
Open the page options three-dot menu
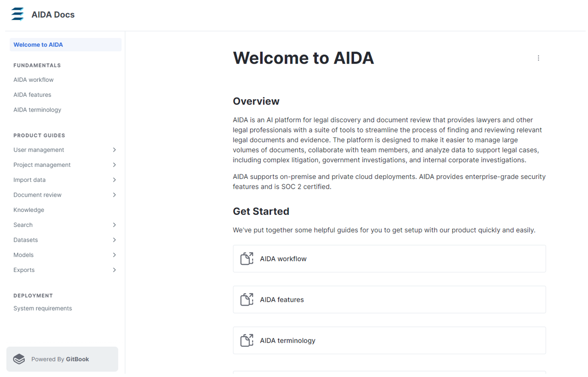pyautogui.click(x=538, y=58)
